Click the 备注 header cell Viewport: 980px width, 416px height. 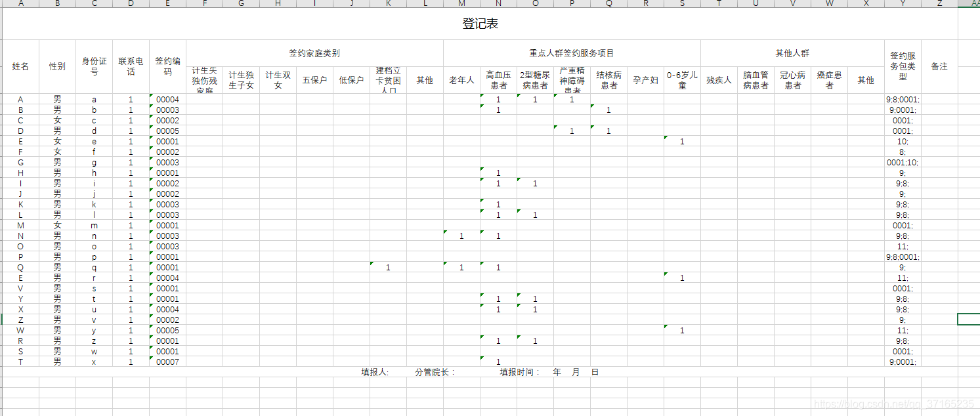pyautogui.click(x=939, y=66)
